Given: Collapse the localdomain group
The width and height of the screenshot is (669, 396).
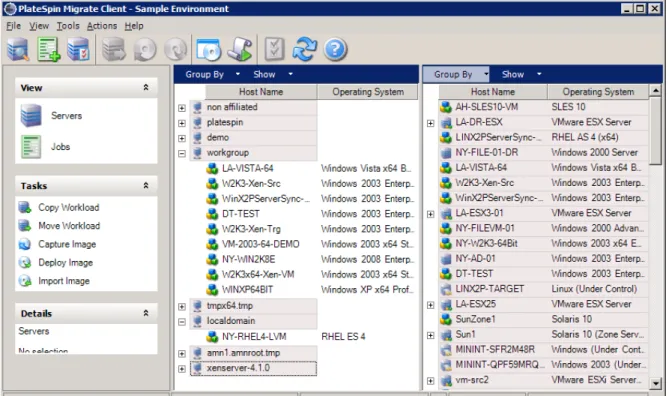Looking at the screenshot, I should coord(182,322).
